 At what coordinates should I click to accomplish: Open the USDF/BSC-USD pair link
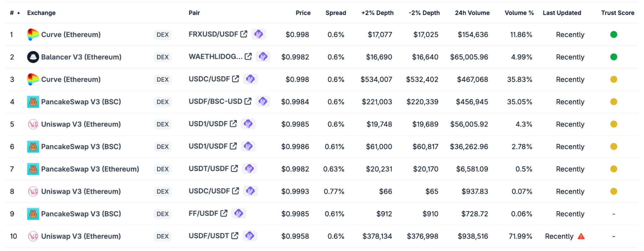click(215, 101)
